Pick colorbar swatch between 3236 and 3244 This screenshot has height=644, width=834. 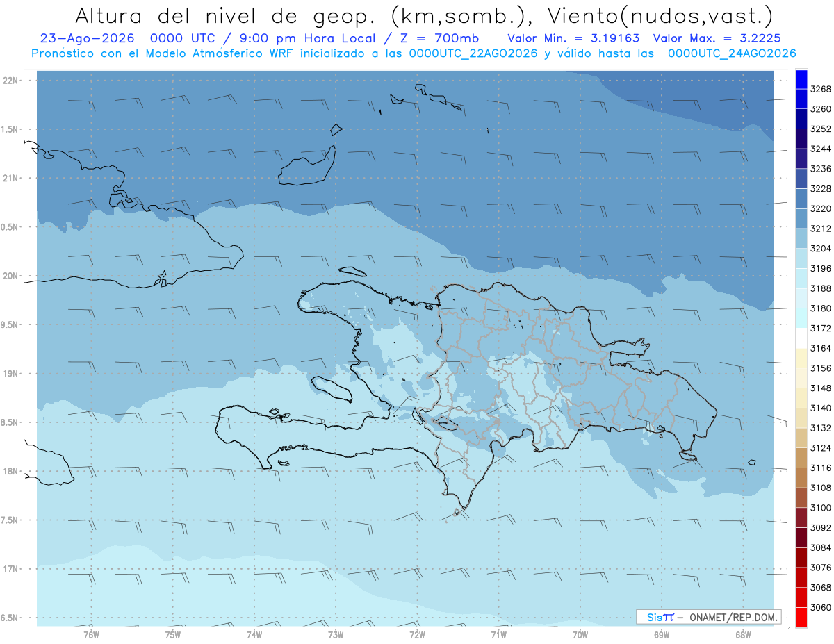[x=801, y=158]
